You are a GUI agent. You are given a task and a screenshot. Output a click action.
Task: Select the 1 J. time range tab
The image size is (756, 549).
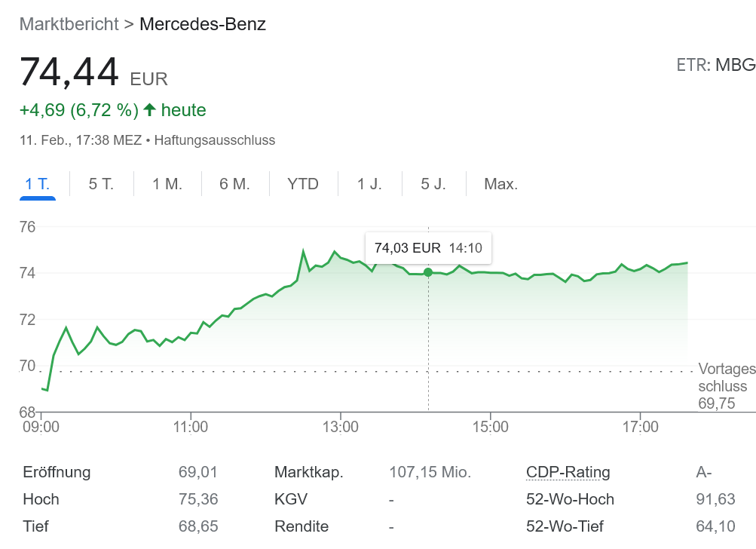pos(369,184)
